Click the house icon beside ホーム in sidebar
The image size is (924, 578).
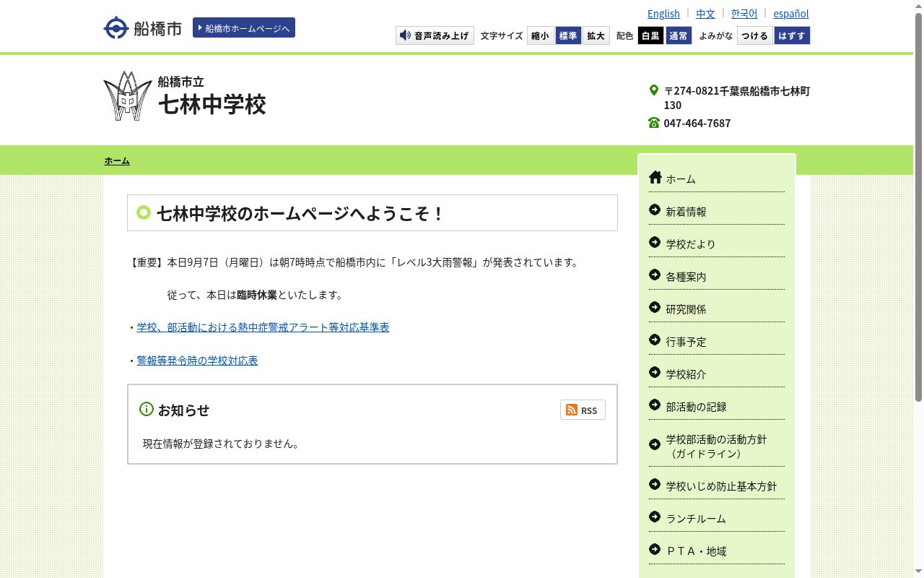coord(655,177)
